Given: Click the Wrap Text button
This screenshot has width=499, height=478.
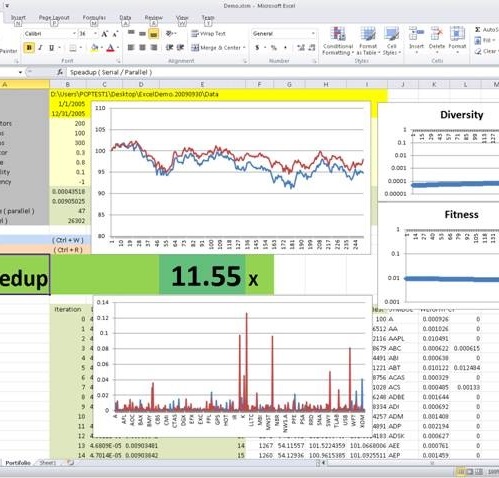Looking at the screenshot, I should click(x=209, y=34).
